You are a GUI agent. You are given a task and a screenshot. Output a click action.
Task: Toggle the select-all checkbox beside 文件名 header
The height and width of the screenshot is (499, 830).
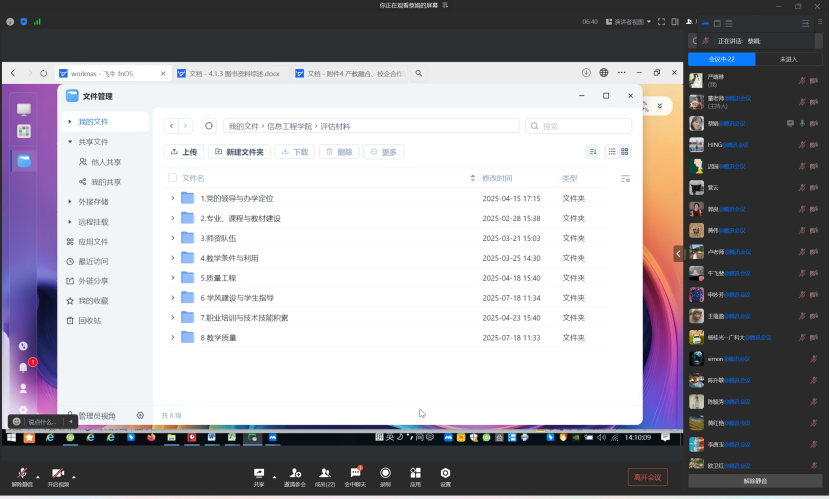[173, 178]
